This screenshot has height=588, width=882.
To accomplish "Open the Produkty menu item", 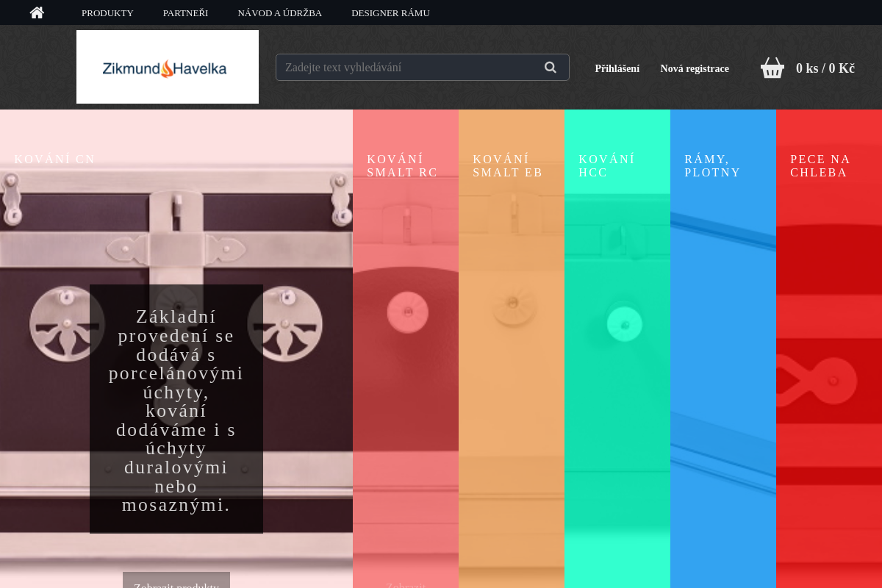I will [107, 13].
